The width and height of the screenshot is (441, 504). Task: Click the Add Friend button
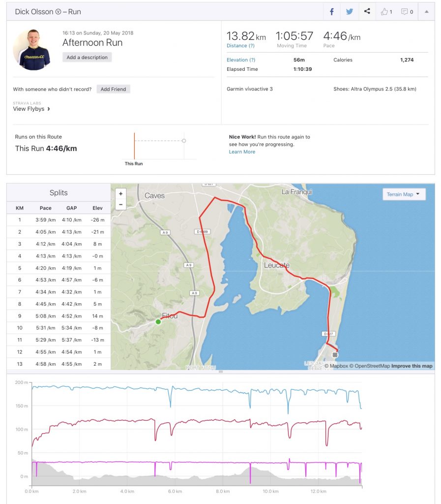(113, 89)
